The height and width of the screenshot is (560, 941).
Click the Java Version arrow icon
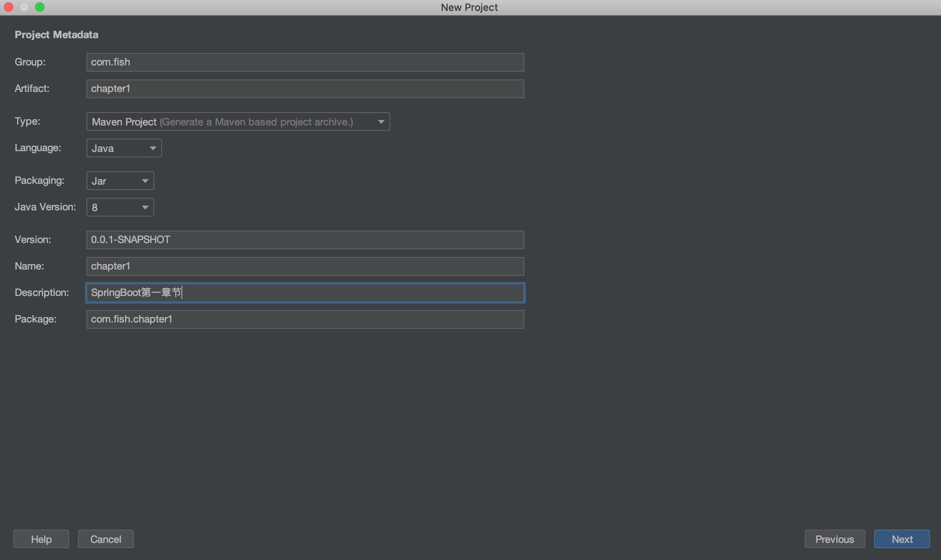[145, 207]
